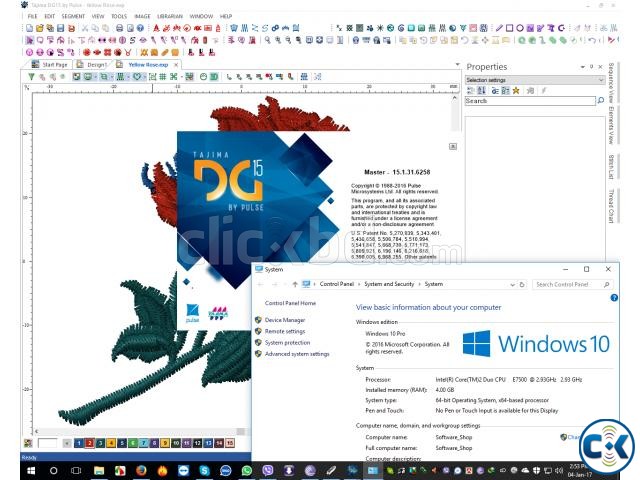Open WhatsApp from the taskbar
The height and width of the screenshot is (480, 640).
coord(247,470)
